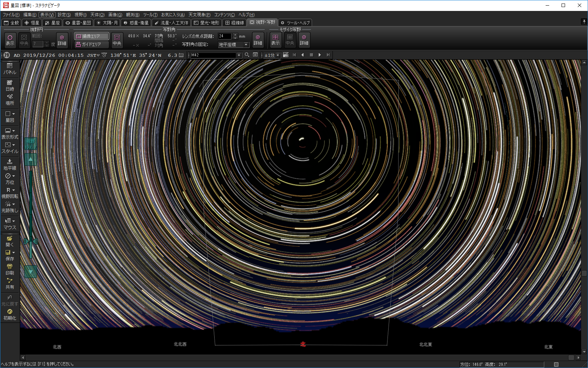Click the keyboard icon beside magnitude 6.3
This screenshot has height=368, width=588.
[x=181, y=55]
